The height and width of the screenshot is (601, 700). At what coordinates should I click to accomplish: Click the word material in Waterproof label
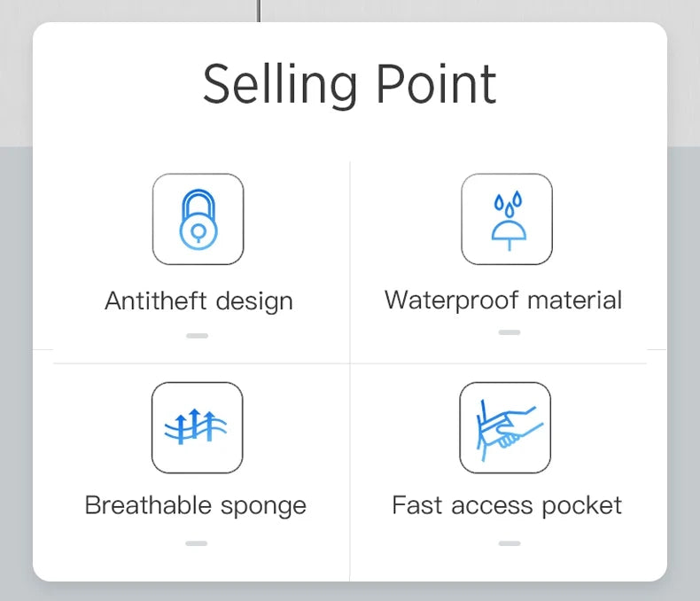click(x=574, y=300)
